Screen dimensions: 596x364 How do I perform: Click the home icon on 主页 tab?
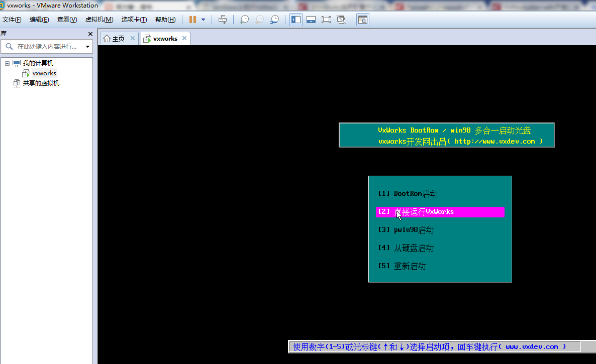point(107,39)
